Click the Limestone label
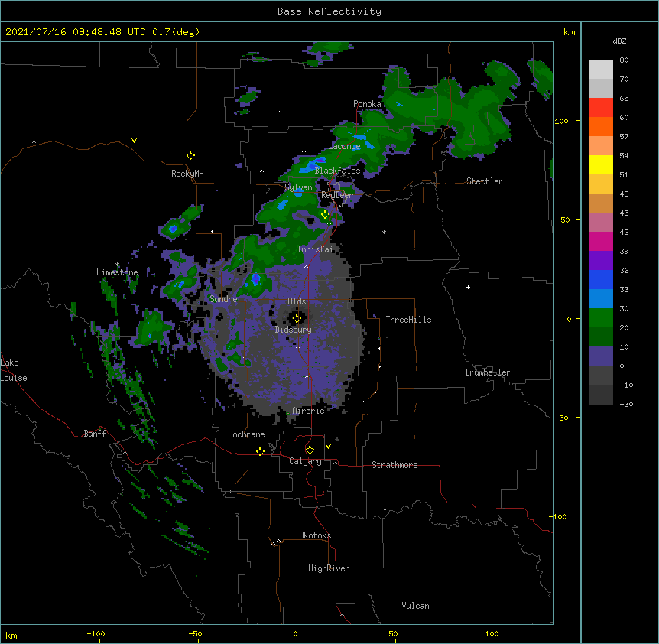The image size is (659, 644). click(117, 272)
